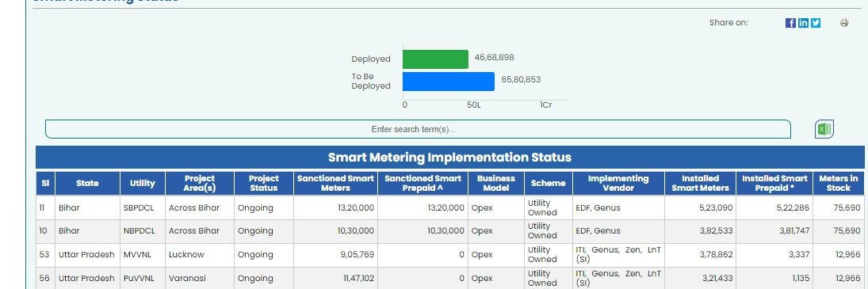Image resolution: width=868 pixels, height=289 pixels.
Task: Click the Smart Metering Implementation Status title
Action: pyautogui.click(x=449, y=158)
